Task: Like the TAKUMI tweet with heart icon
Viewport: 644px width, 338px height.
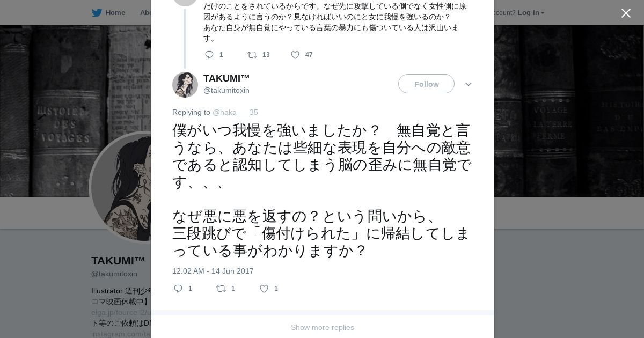Action: click(x=264, y=289)
